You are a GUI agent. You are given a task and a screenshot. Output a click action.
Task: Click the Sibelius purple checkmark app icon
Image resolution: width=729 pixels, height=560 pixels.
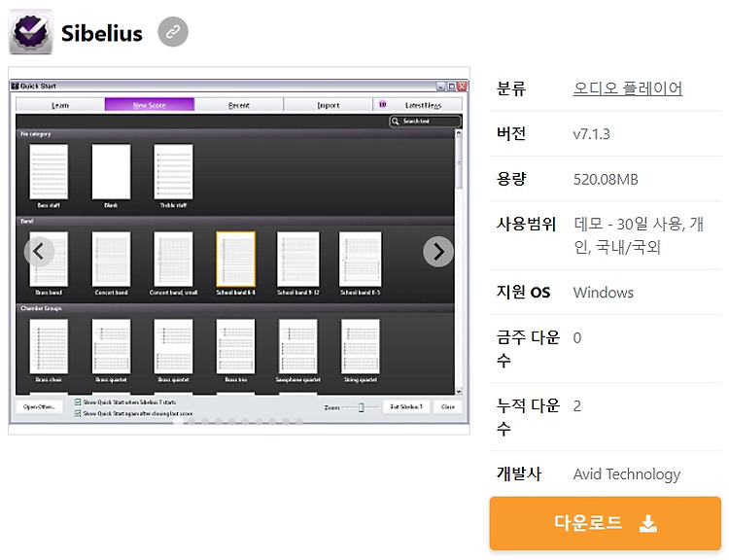[31, 32]
